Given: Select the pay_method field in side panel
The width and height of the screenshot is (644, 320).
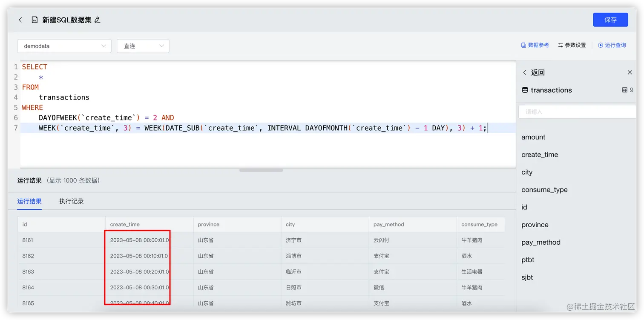Looking at the screenshot, I should (x=541, y=243).
